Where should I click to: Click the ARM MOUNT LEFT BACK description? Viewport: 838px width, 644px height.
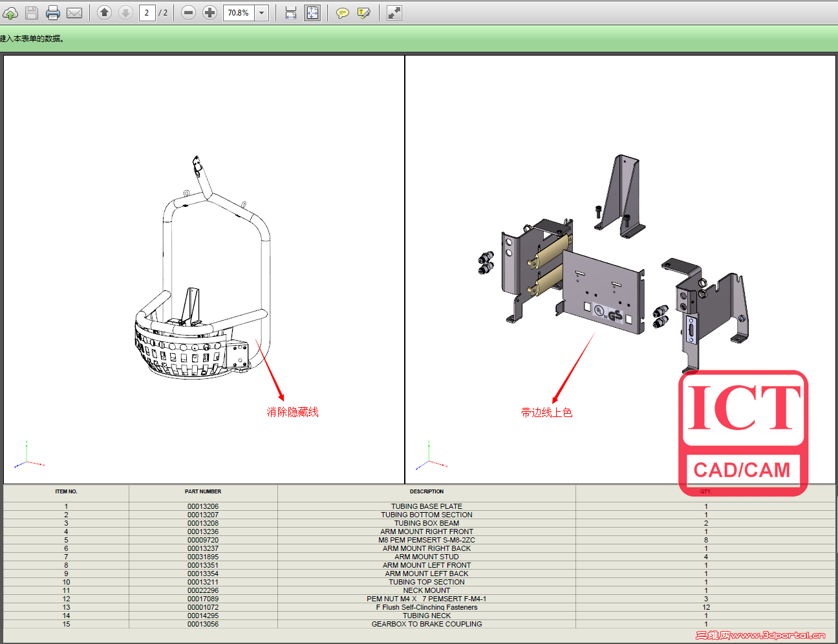[x=427, y=574]
